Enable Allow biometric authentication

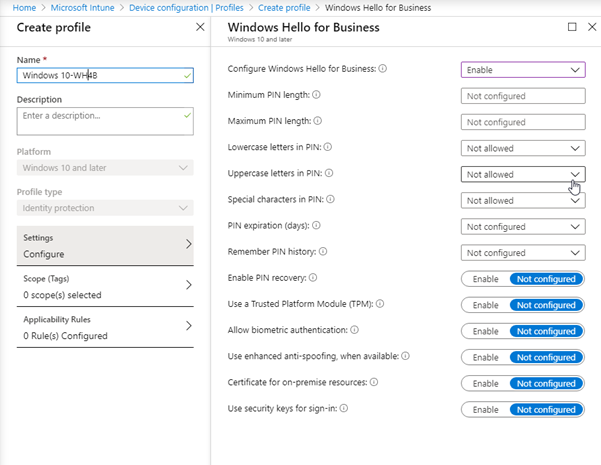(486, 331)
